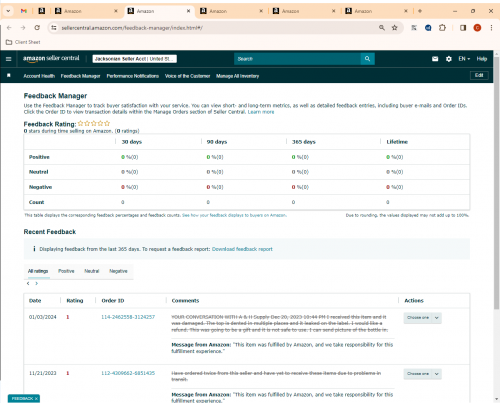Open the messages envelope icon
The height and width of the screenshot is (403, 500).
point(435,59)
